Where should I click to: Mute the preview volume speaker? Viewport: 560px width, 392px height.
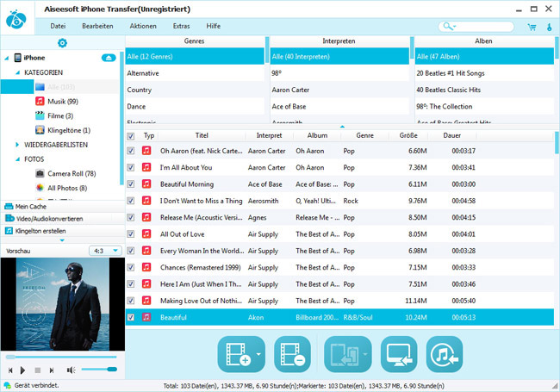pos(71,370)
